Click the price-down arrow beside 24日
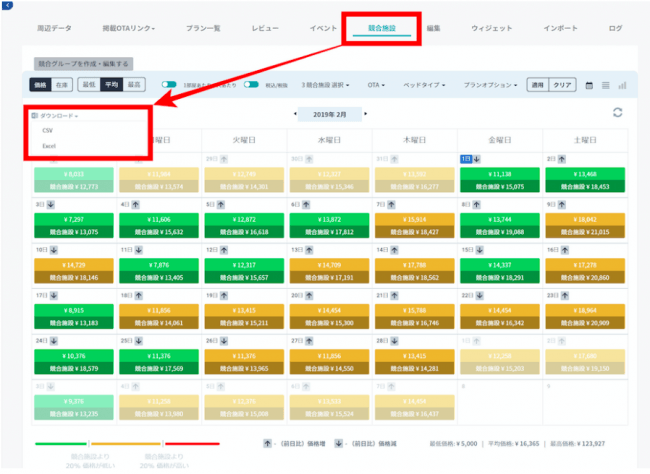The image size is (650, 474). pos(54,341)
